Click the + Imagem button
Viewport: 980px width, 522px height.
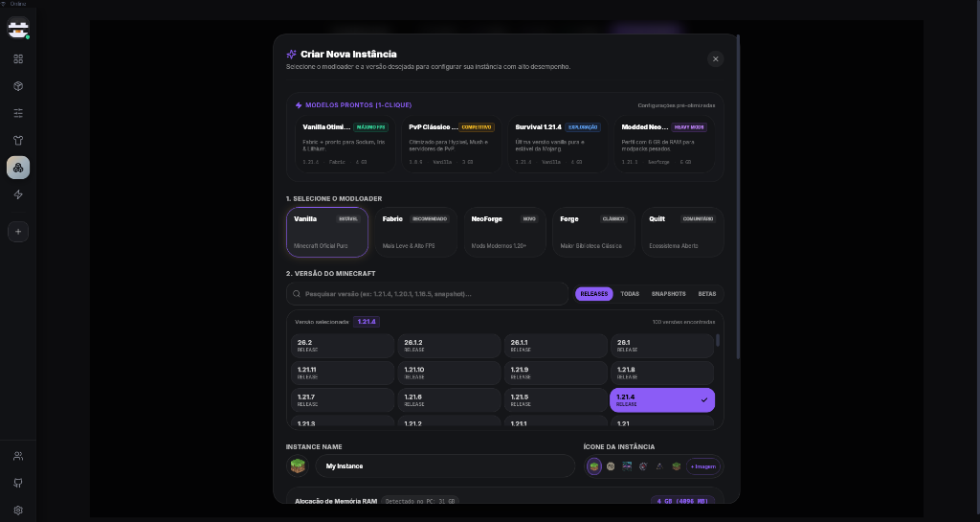[x=703, y=466]
